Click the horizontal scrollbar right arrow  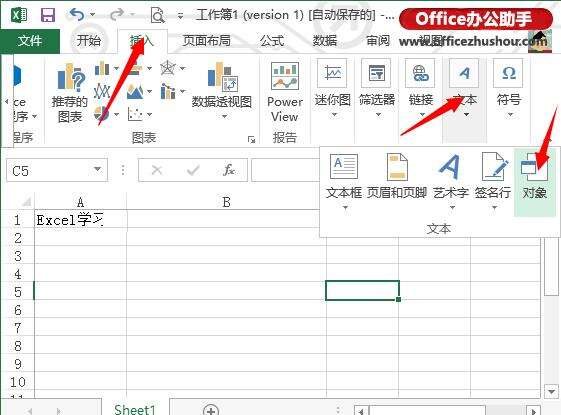(533, 411)
